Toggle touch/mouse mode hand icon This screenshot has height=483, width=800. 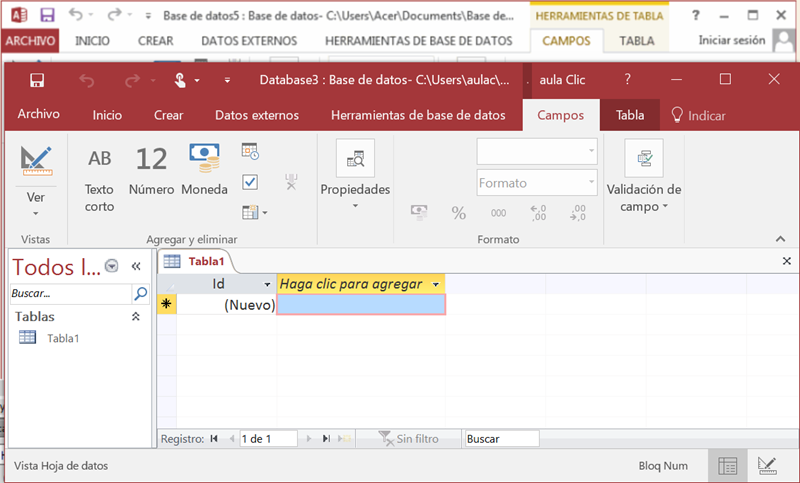tap(180, 81)
